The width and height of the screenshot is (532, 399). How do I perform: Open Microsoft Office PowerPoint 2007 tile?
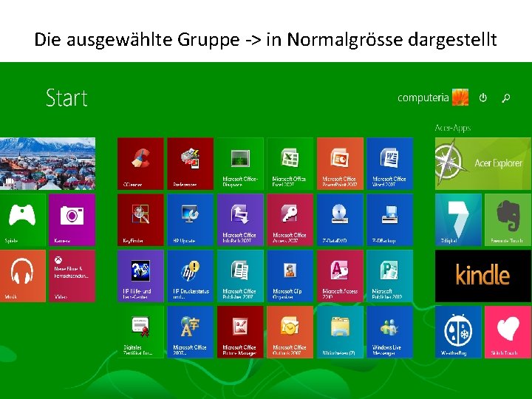pyautogui.click(x=340, y=163)
